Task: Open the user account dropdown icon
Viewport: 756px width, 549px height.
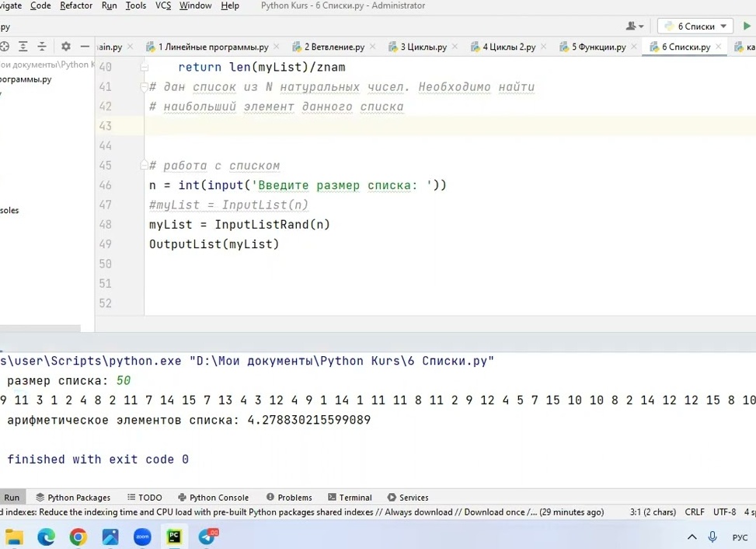Action: tap(635, 26)
